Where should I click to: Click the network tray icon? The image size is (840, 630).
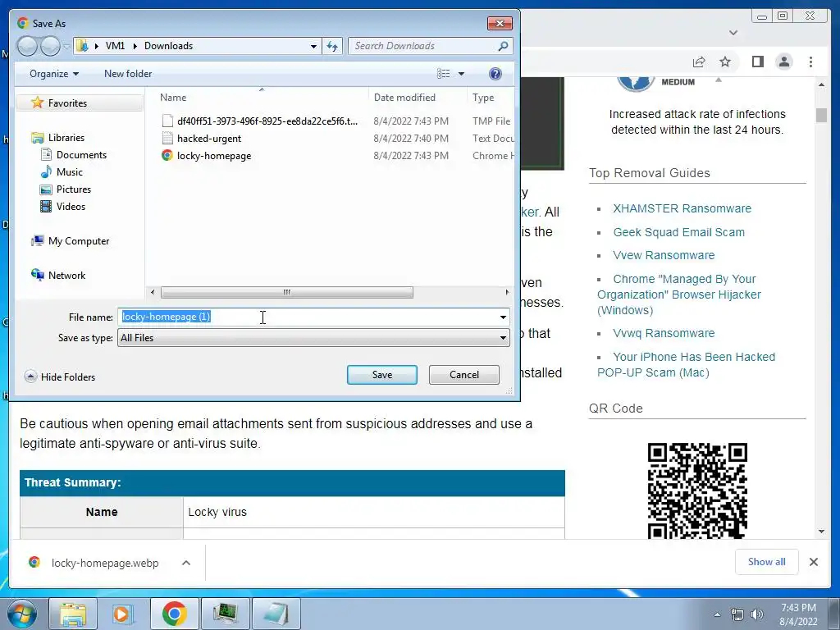737,614
